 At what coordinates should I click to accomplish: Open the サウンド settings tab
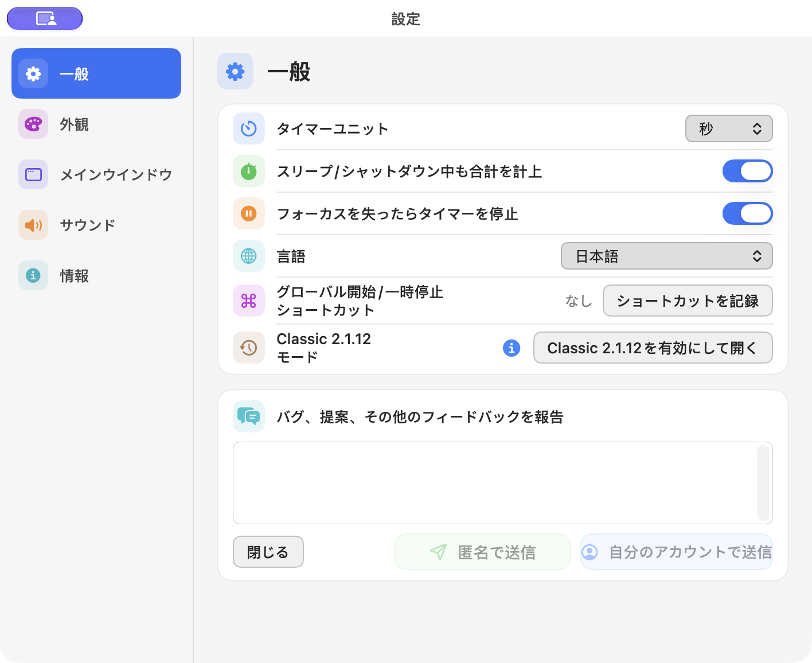[x=96, y=225]
